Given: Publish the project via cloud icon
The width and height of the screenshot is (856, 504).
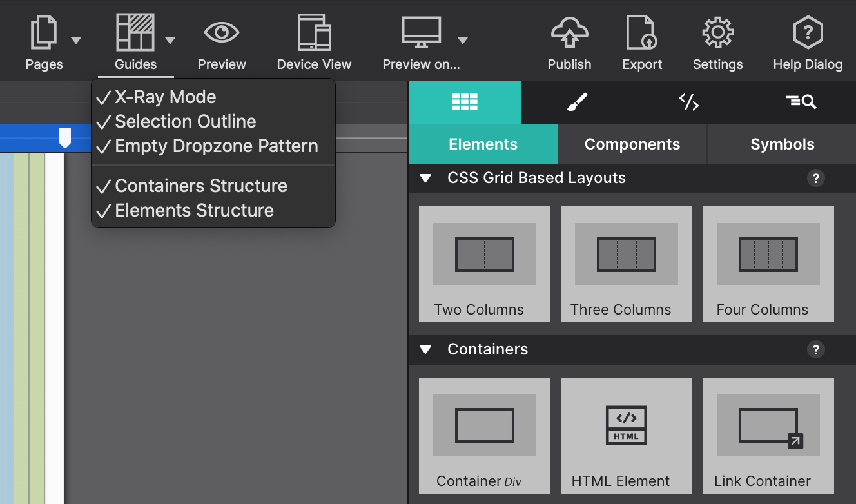Looking at the screenshot, I should (569, 32).
